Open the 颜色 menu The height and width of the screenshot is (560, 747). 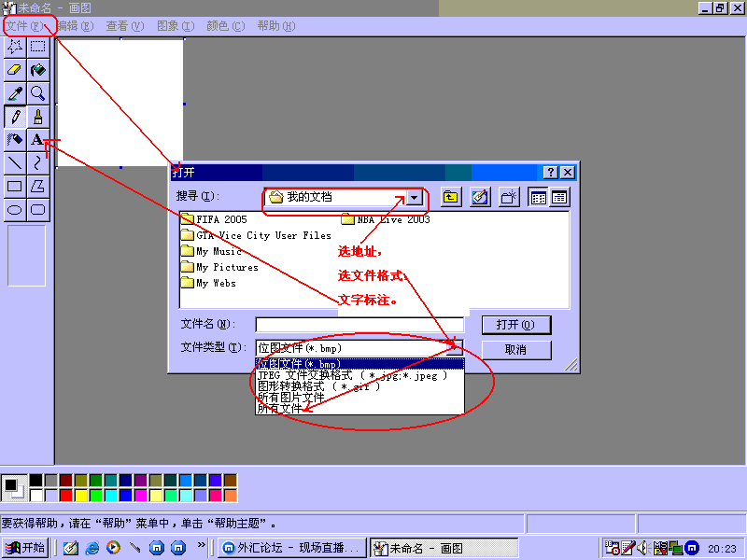point(223,26)
